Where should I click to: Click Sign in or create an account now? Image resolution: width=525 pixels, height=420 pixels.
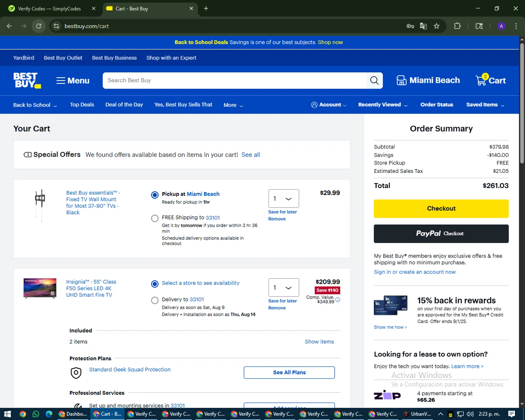[415, 272]
